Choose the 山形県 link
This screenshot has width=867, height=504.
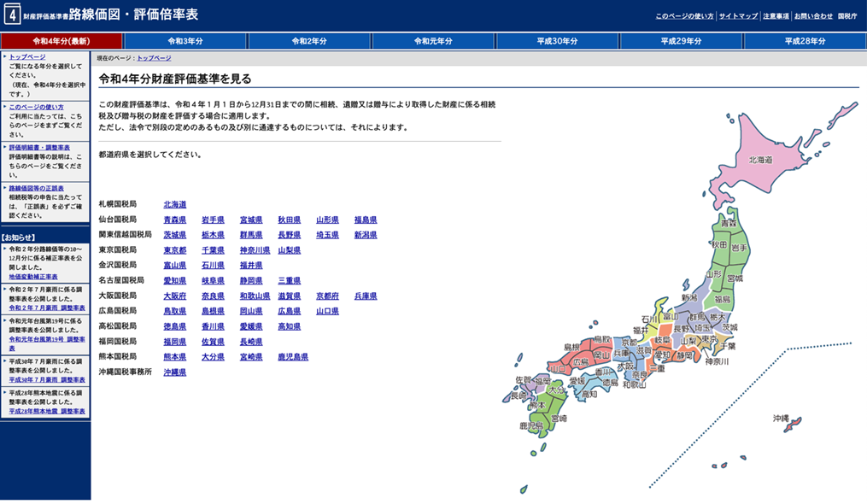pos(327,220)
